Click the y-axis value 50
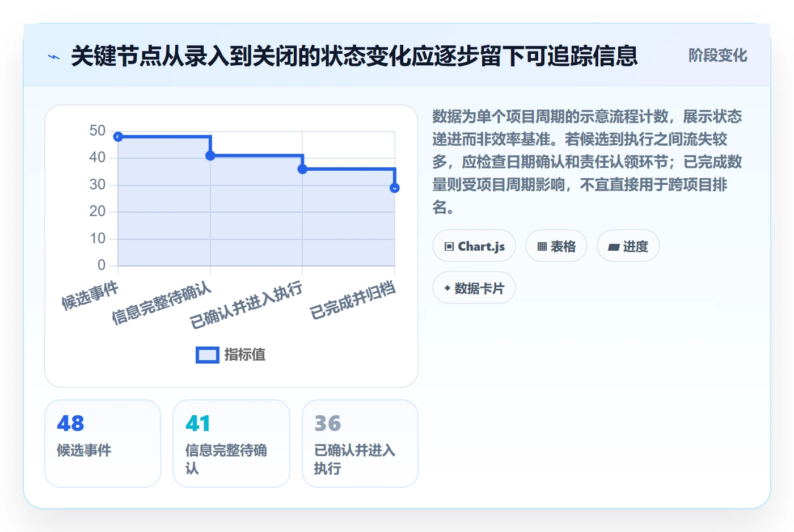794x532 pixels. pos(98,131)
